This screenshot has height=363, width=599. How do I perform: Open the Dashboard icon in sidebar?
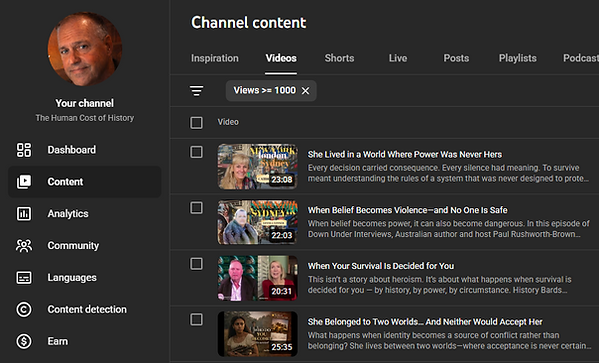24,150
